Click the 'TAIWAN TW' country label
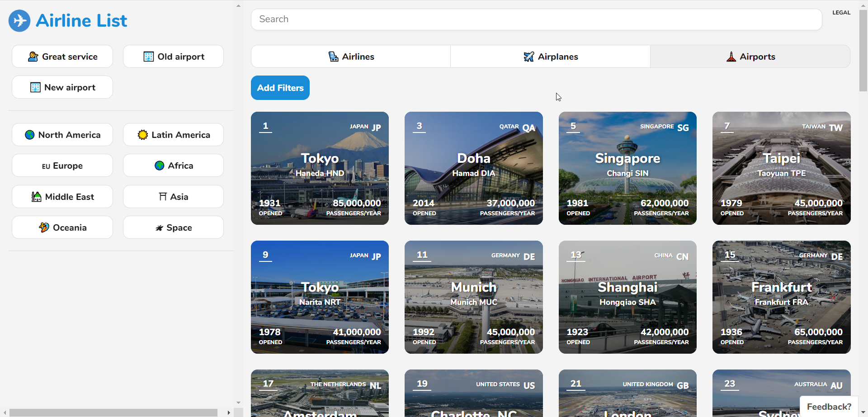The image size is (868, 417). click(822, 127)
